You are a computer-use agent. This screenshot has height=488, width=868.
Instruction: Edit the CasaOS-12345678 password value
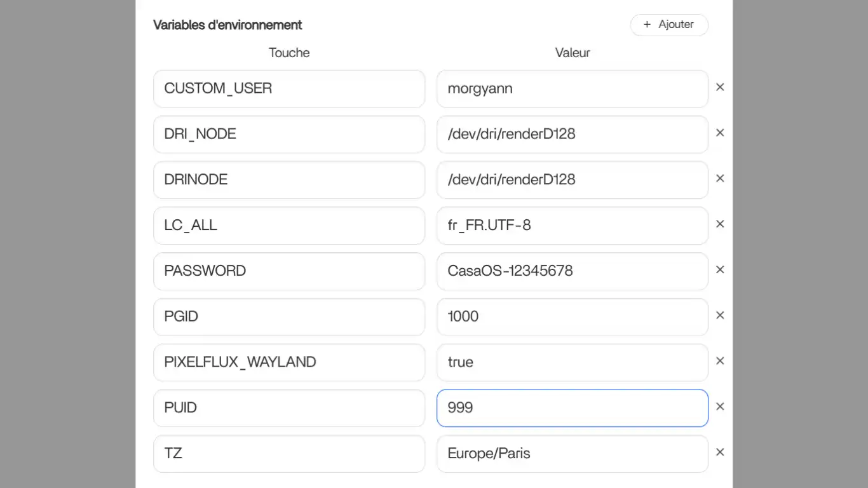click(x=572, y=271)
